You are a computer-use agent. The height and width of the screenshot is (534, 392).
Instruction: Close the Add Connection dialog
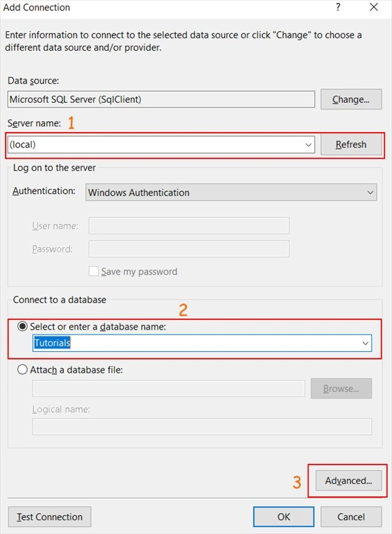click(374, 7)
